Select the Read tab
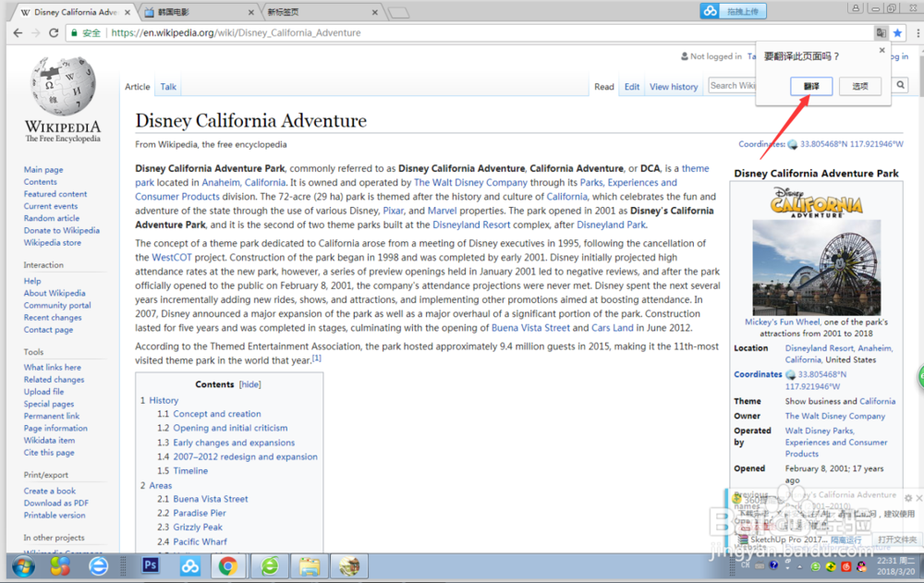Image resolution: width=924 pixels, height=583 pixels. coord(604,87)
